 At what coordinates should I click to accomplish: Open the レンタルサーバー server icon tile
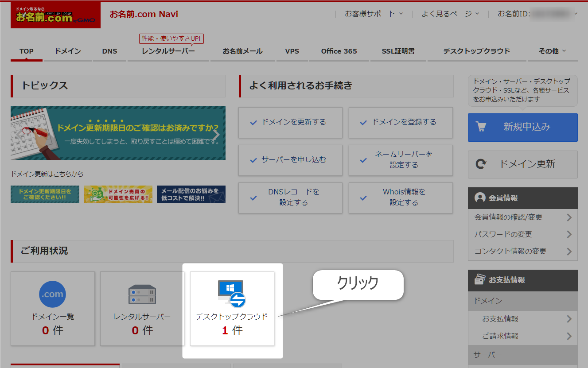point(142,309)
